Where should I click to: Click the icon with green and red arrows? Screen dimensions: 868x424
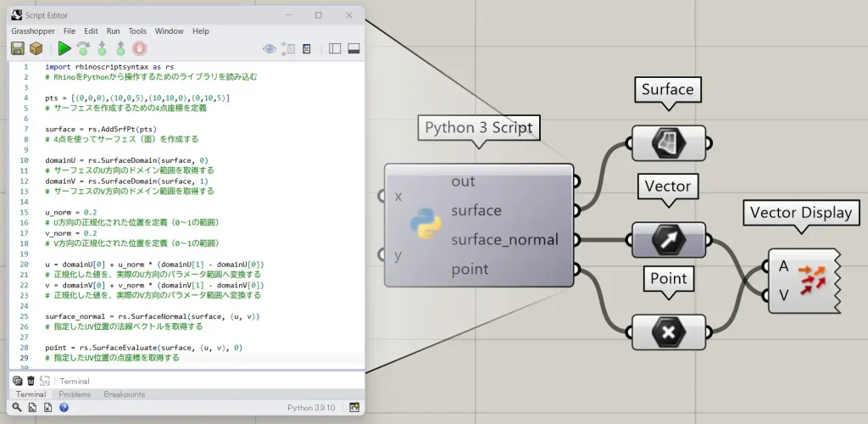point(288,48)
